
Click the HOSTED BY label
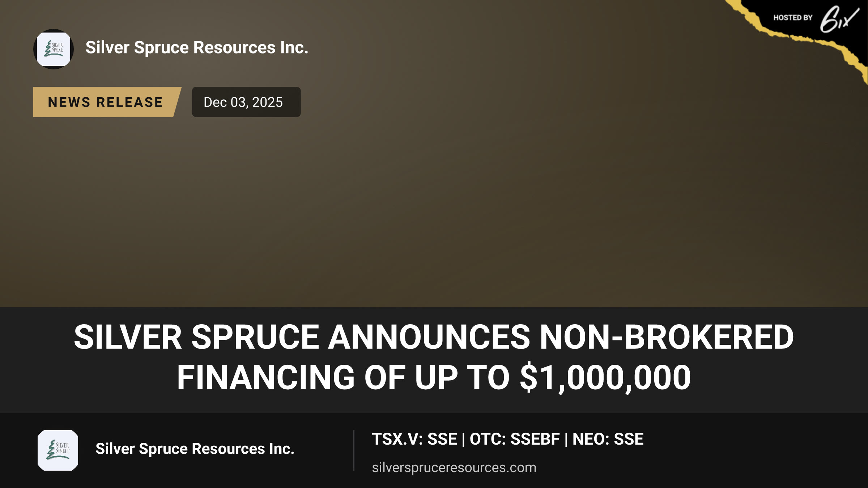tap(793, 18)
